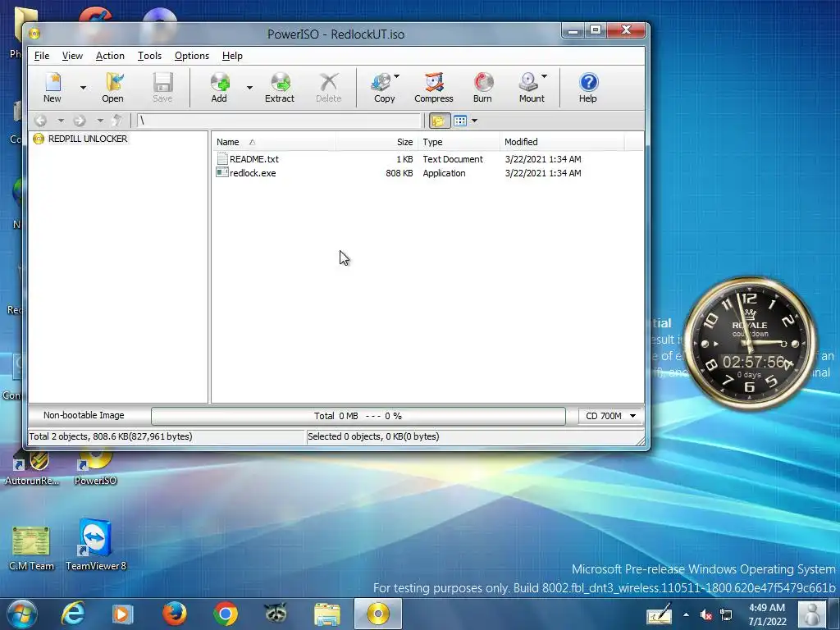Open the TeamViewer 8 desktop shortcut
This screenshot has height=630, width=840.
[96, 545]
